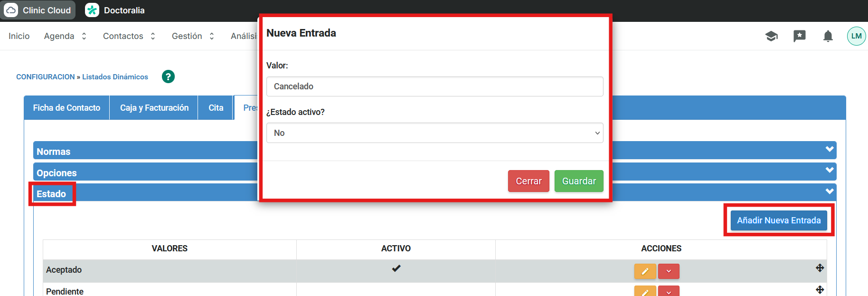Open the red dropdown on Aceptado row
Viewport: 868px width, 296px height.
669,271
